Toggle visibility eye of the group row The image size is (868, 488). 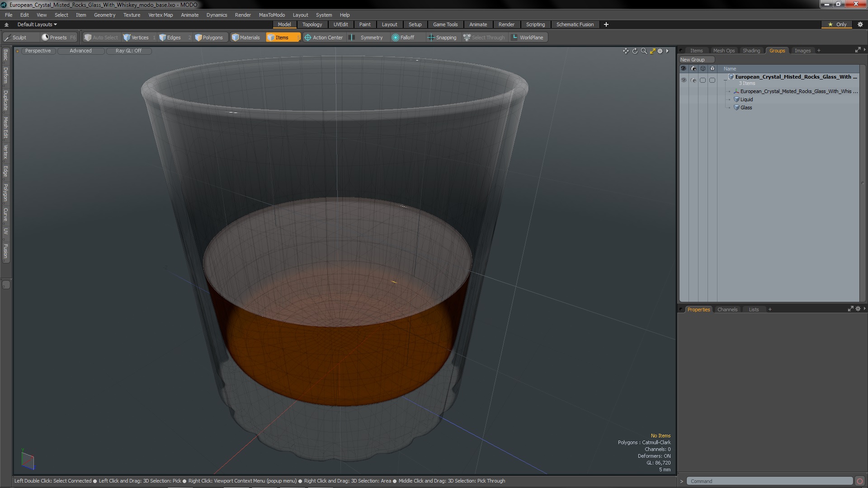(x=684, y=80)
